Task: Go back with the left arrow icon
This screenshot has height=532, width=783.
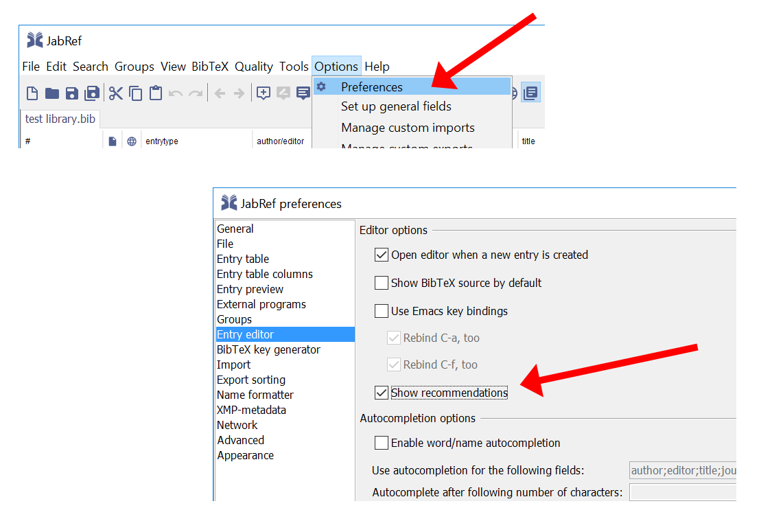Action: tap(220, 93)
